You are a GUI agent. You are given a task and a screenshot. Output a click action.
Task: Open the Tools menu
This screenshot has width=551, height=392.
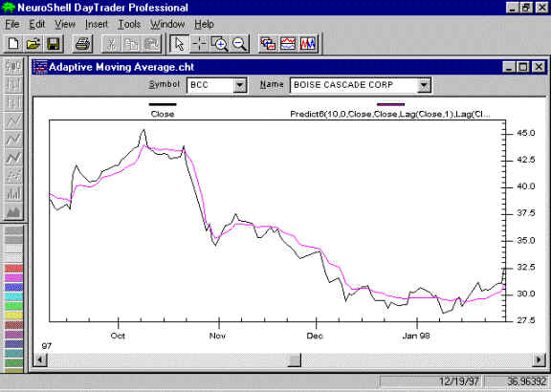[x=129, y=24]
